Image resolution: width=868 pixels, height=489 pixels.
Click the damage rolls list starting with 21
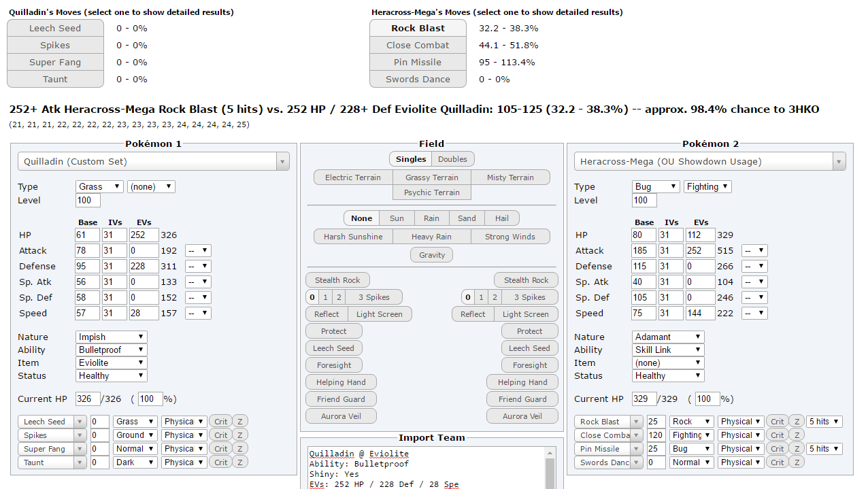pyautogui.click(x=129, y=124)
